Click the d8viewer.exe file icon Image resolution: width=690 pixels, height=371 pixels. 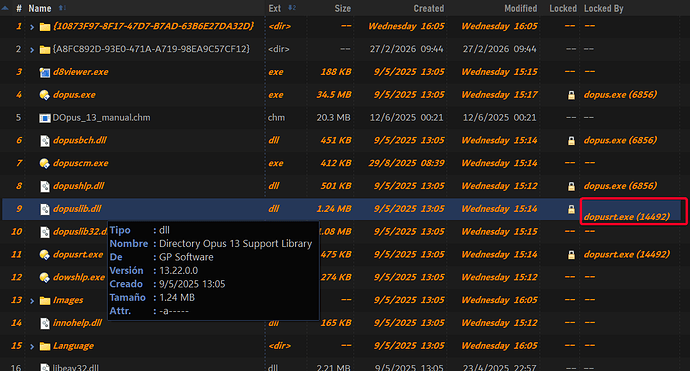44,73
